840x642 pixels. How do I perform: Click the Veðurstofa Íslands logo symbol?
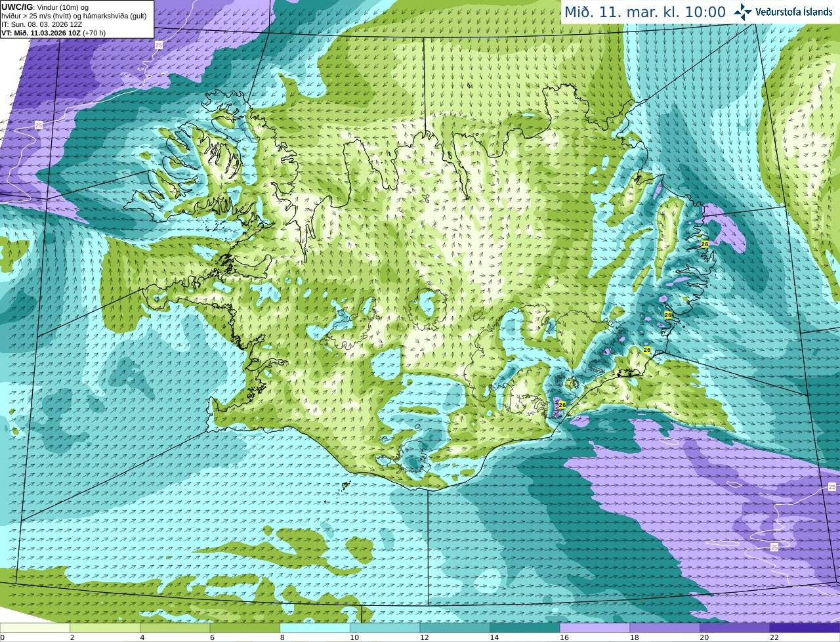(743, 12)
